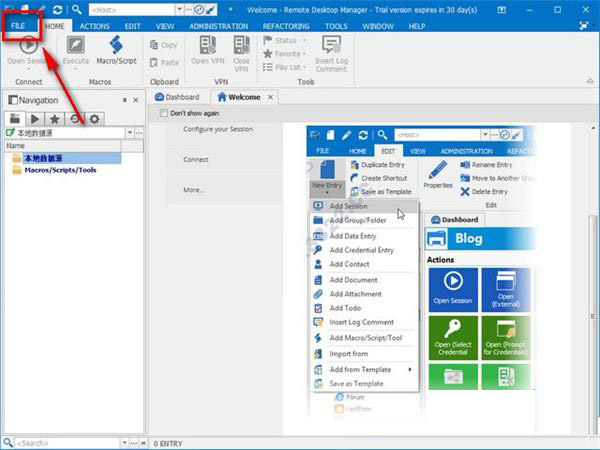
Task: Click the Macro/Script ribbon icon
Action: (115, 46)
